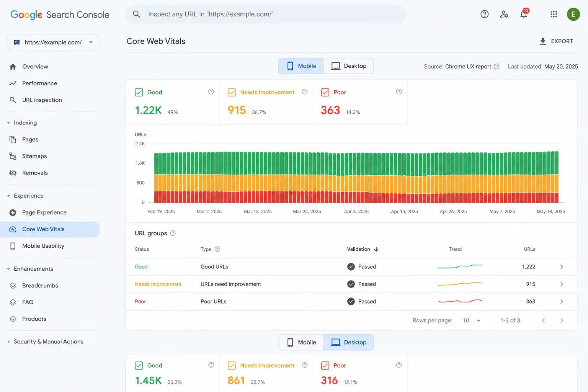The height and width of the screenshot is (392, 588).
Task: Click the Passed status in Good URLs row
Action: [x=362, y=267]
